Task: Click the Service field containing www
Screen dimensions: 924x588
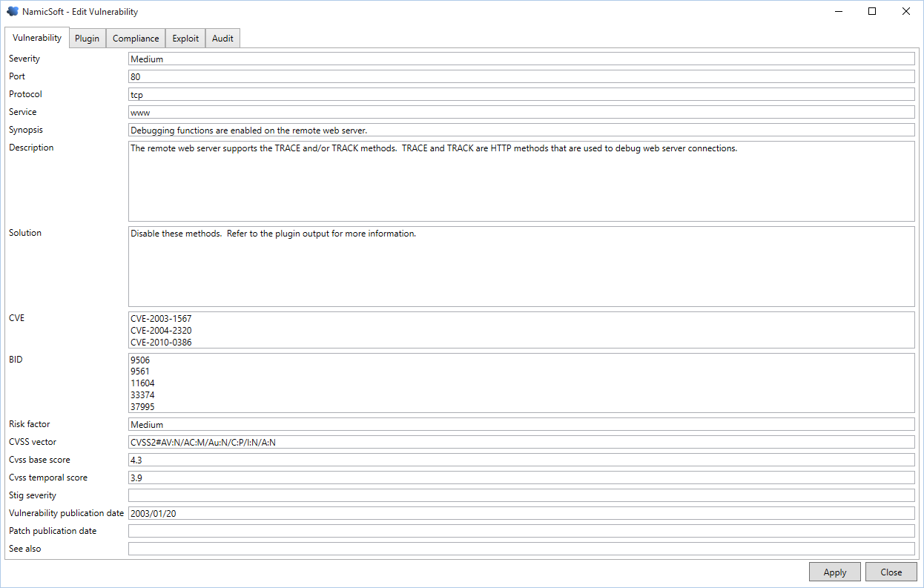Action: [x=521, y=112]
